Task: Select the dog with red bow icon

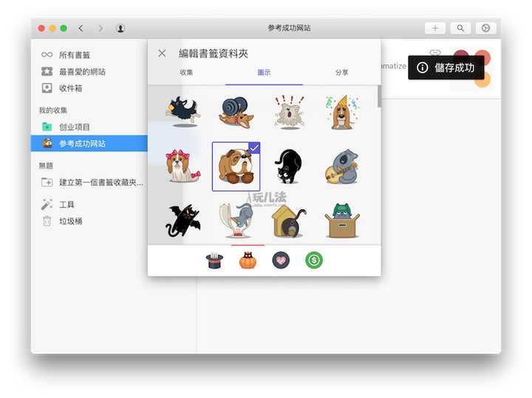Action: coord(181,166)
